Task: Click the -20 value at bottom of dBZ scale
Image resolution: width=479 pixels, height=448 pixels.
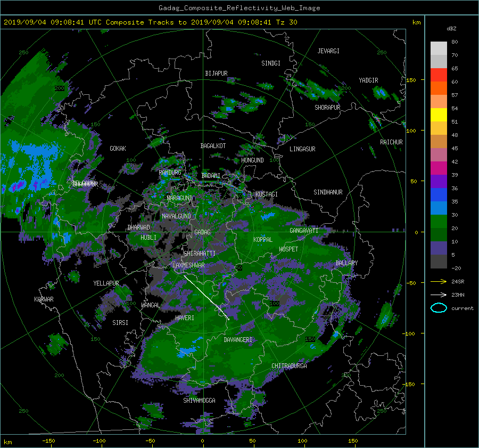Action: click(456, 268)
